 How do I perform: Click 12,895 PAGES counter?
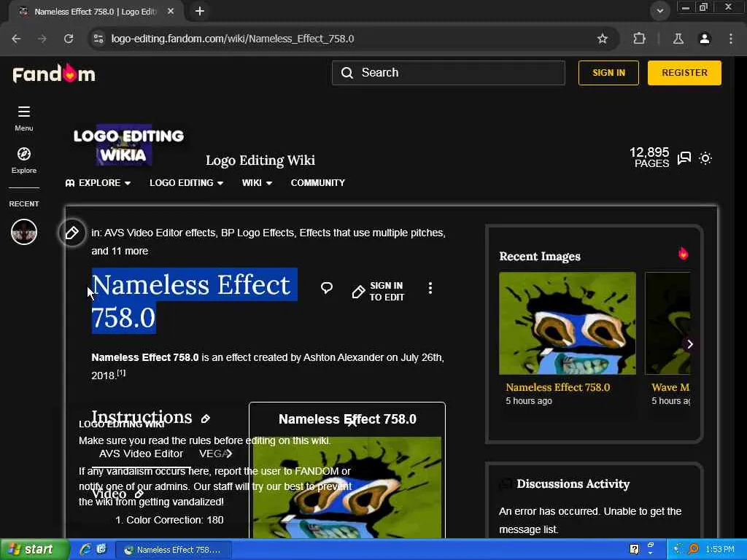pyautogui.click(x=649, y=157)
